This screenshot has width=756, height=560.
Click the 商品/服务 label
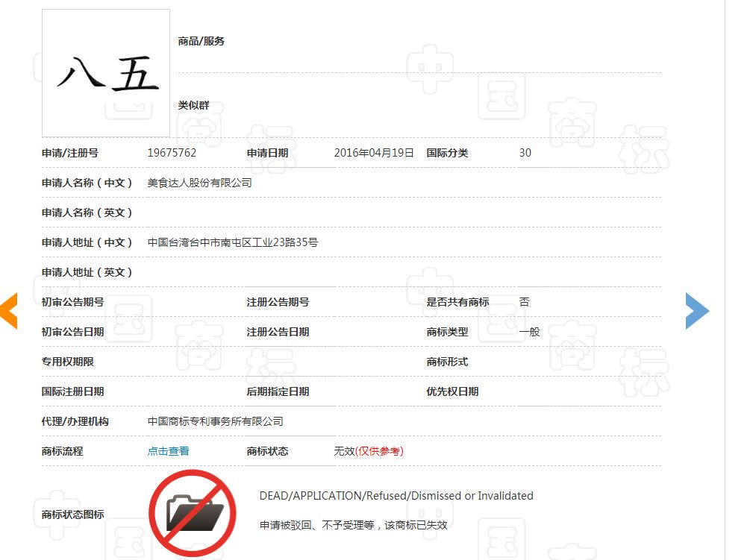[x=201, y=41]
